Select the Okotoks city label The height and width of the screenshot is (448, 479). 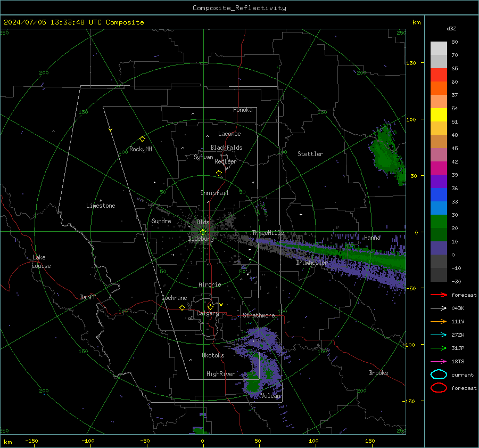pos(213,355)
